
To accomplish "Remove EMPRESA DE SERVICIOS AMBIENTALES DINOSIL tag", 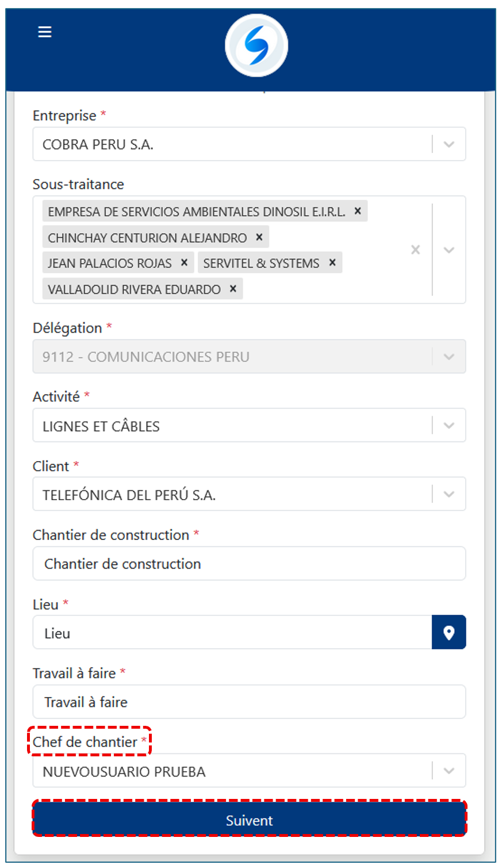I will click(x=358, y=211).
